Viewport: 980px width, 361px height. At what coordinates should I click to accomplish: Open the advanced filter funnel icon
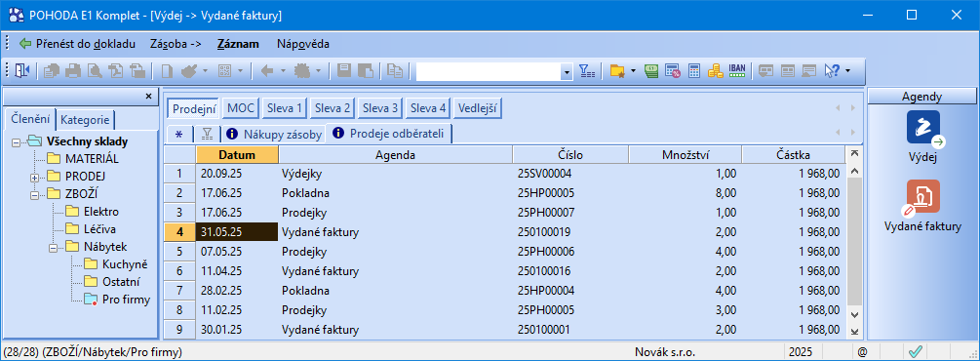coord(587,71)
